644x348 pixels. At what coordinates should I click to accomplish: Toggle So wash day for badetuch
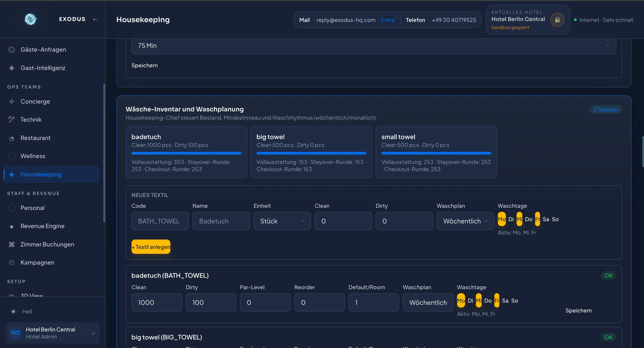click(515, 301)
